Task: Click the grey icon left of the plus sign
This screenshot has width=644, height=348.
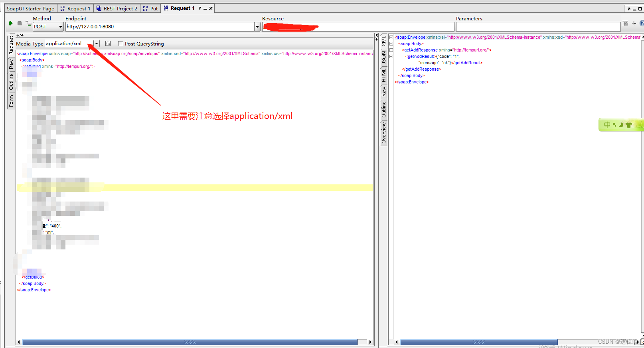Action: (x=625, y=24)
